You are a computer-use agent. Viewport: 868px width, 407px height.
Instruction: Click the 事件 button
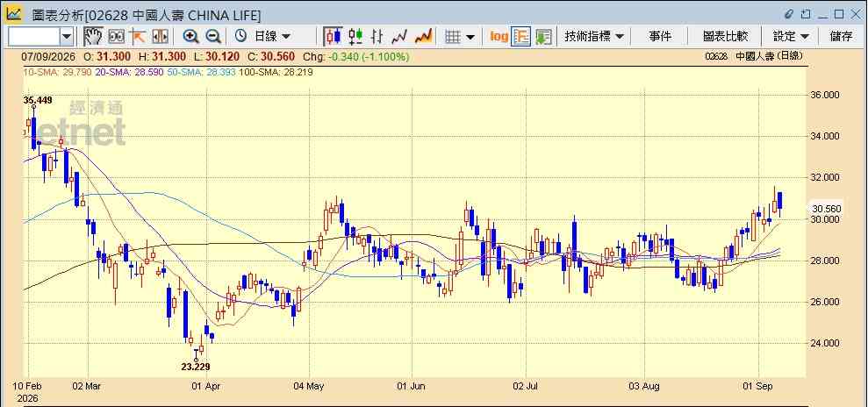pos(660,37)
